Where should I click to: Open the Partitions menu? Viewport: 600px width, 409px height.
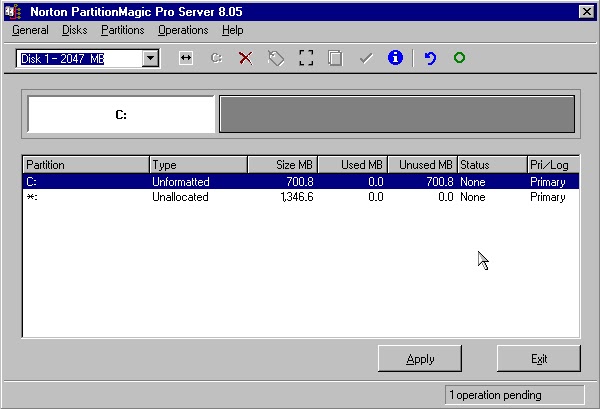(122, 30)
